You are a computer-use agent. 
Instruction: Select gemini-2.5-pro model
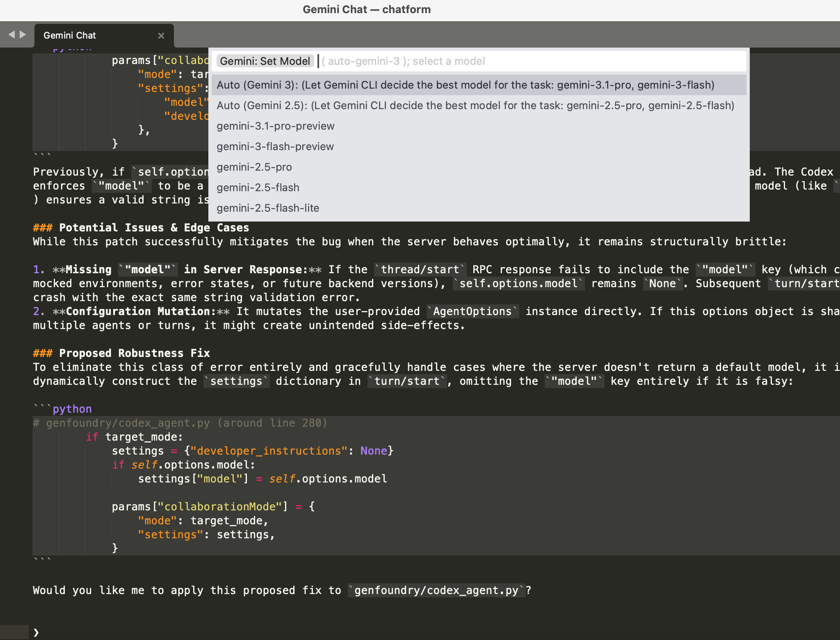point(479,167)
